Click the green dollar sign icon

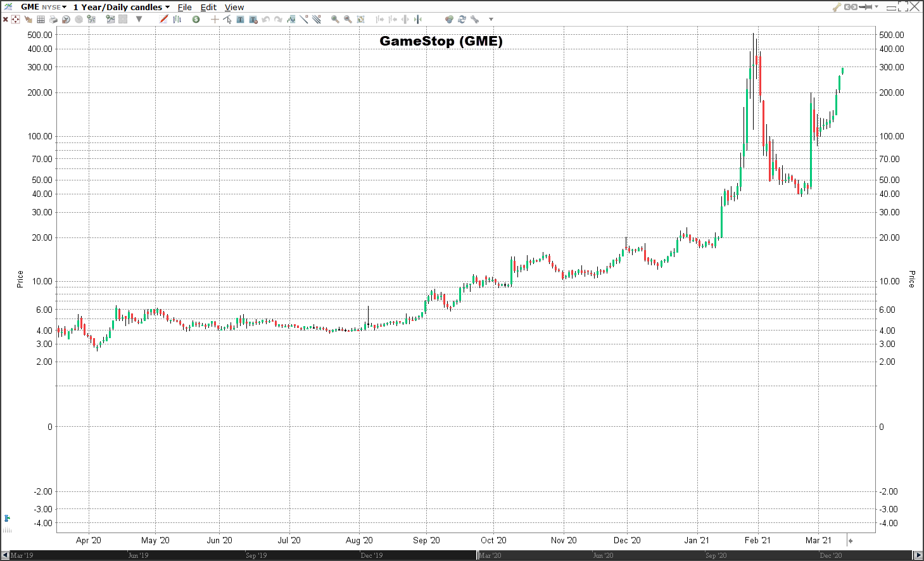click(196, 20)
